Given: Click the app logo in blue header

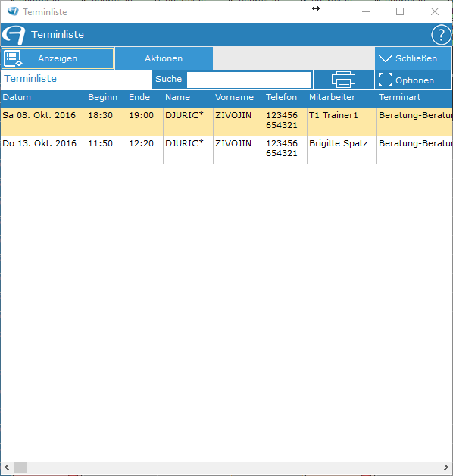Looking at the screenshot, I should pos(14,35).
